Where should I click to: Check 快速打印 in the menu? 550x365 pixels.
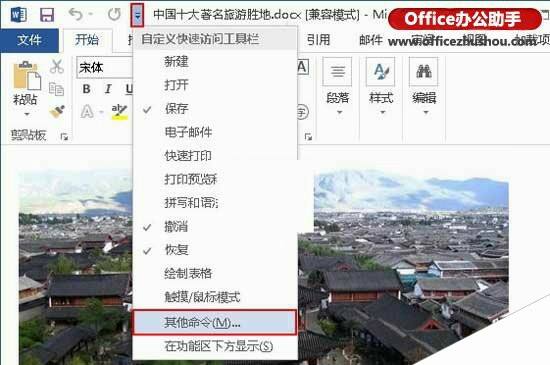point(215,156)
